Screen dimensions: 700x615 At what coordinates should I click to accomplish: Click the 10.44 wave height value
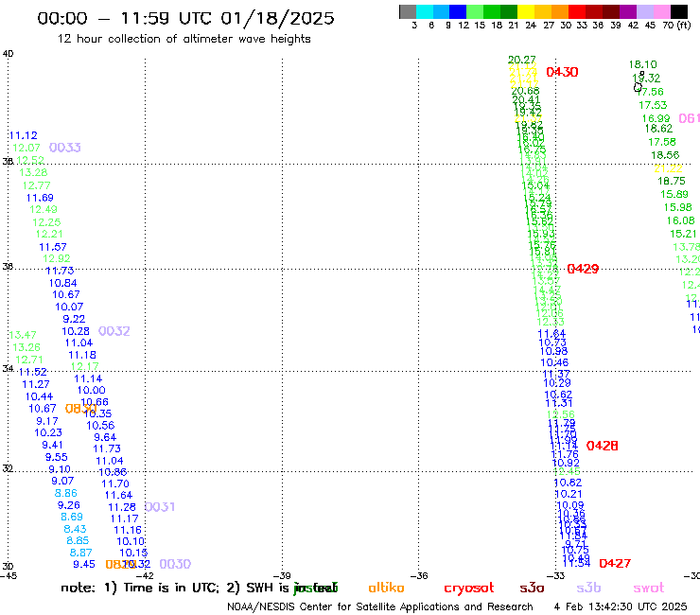pos(39,396)
